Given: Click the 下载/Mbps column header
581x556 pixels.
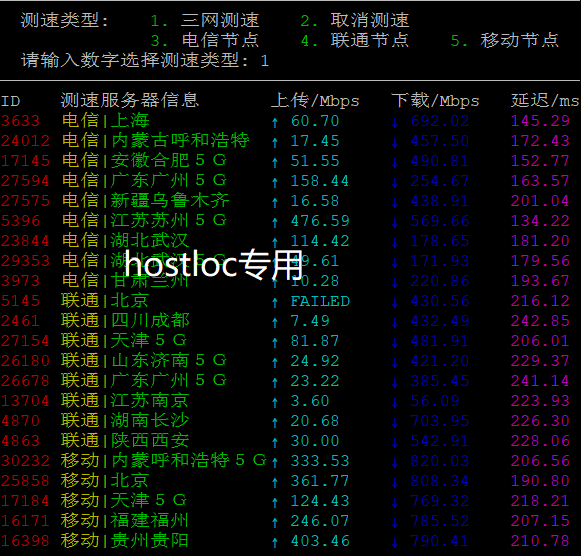Looking at the screenshot, I should tap(435, 100).
